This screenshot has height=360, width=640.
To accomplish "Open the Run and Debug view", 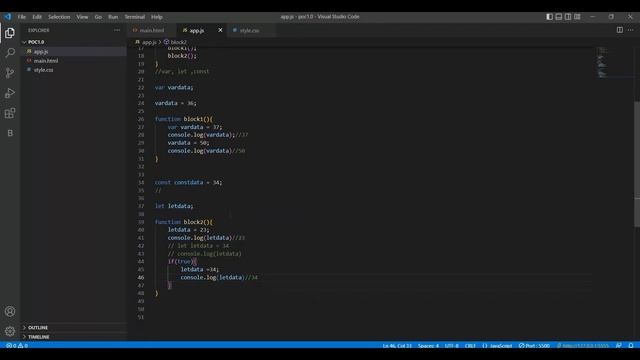I will 10,93.
